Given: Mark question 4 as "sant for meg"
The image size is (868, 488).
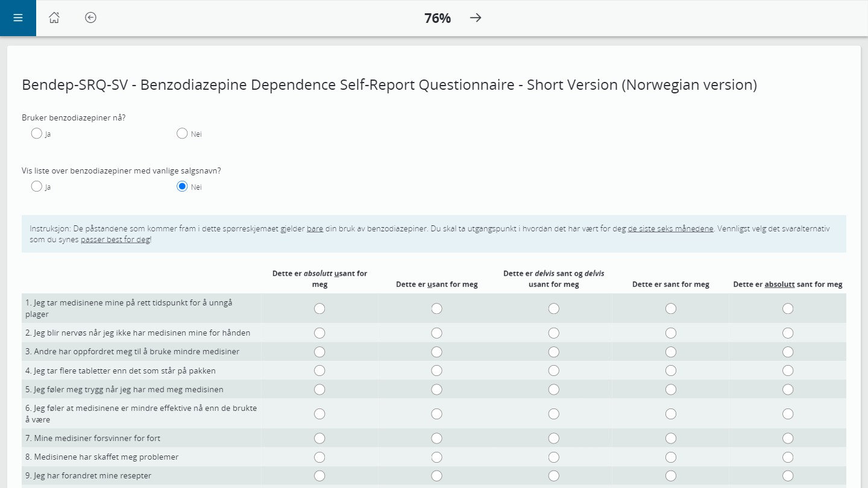Looking at the screenshot, I should pos(670,370).
